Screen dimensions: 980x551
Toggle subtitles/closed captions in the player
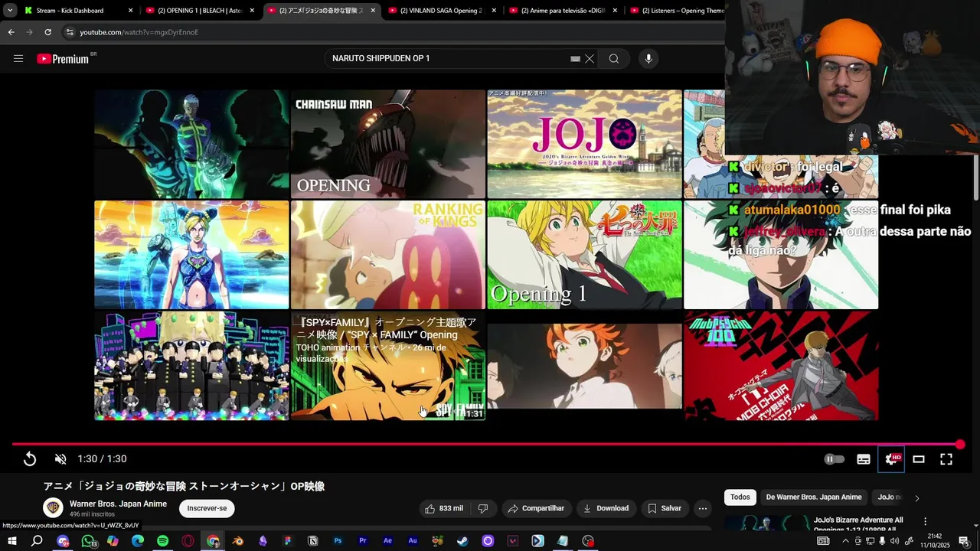point(864,459)
